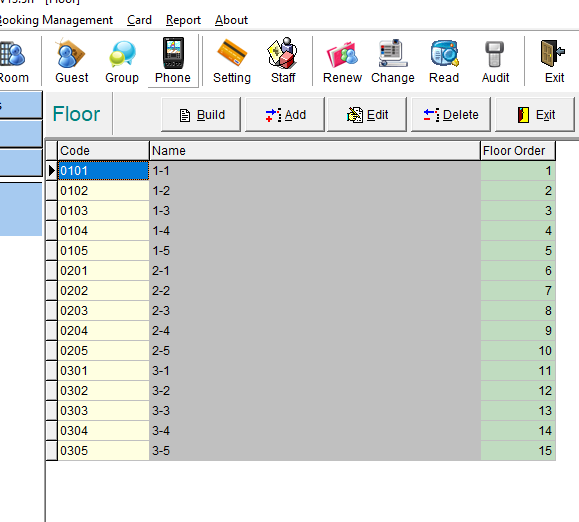Click floor order cell 15
The height and width of the screenshot is (522, 579).
518,450
